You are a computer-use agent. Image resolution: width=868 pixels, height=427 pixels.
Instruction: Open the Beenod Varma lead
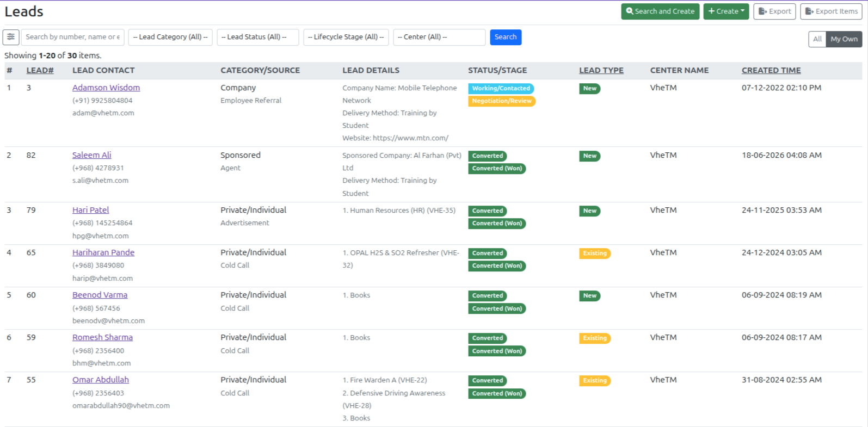tap(100, 295)
